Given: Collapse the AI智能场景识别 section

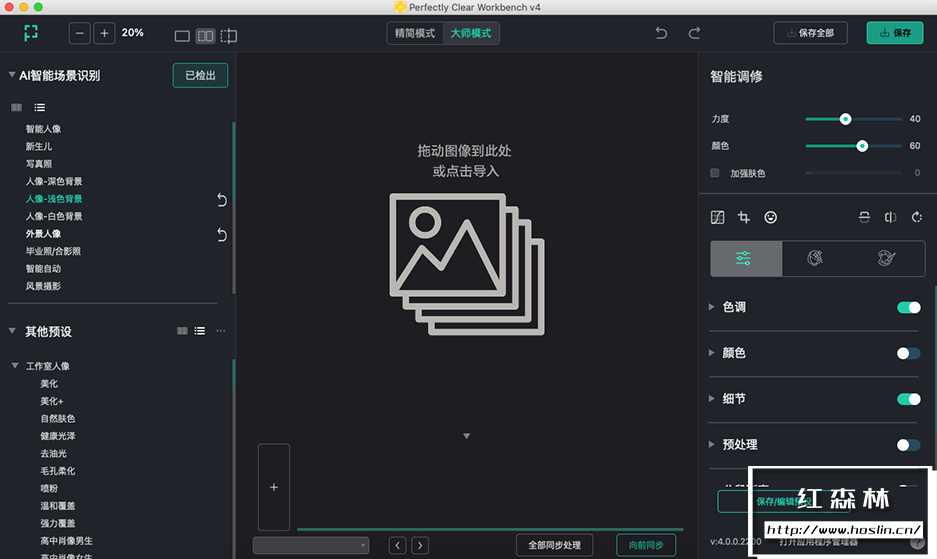Looking at the screenshot, I should [x=11, y=75].
